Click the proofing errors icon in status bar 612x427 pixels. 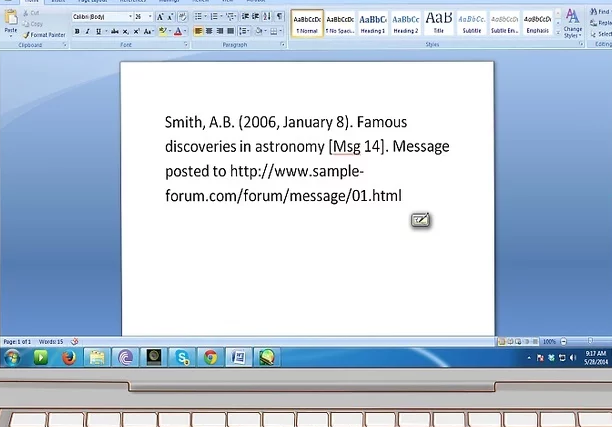[74, 342]
